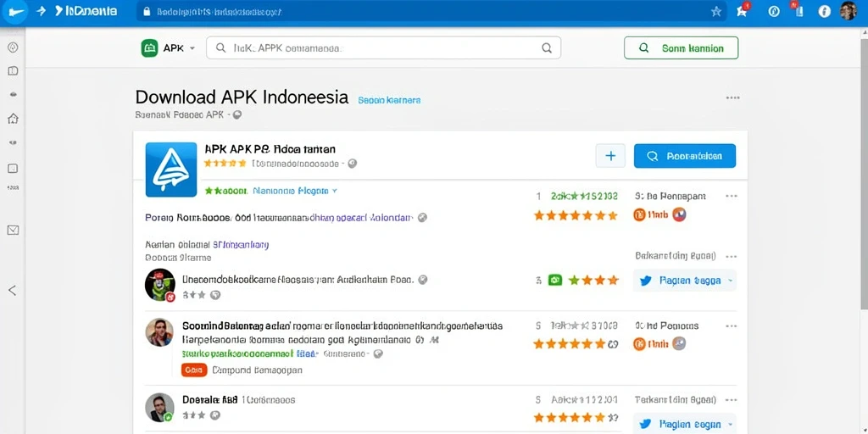Screen dimensions: 868x434
Task: Open the Plagien eegan button's dropdown arrow
Action: (730, 424)
